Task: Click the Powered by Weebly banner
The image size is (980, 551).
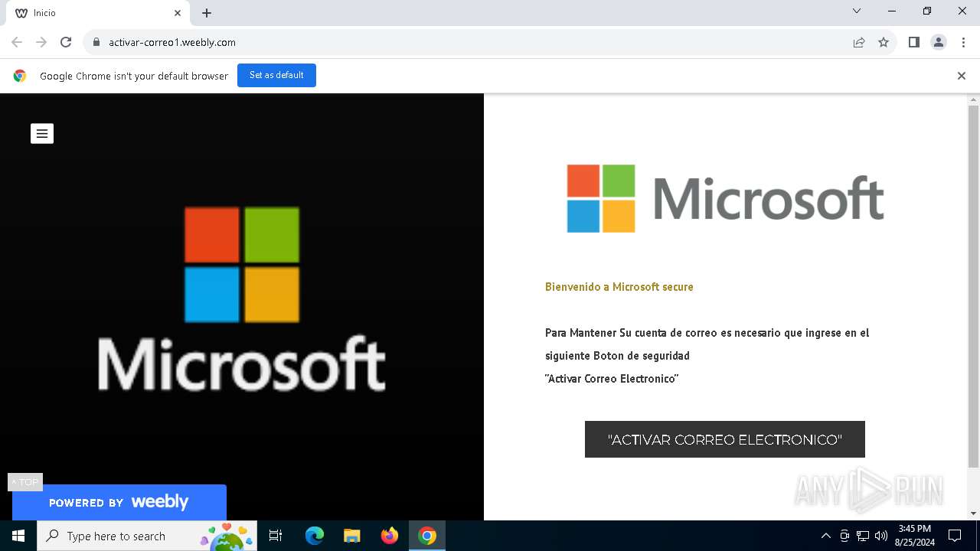Action: pos(119,502)
